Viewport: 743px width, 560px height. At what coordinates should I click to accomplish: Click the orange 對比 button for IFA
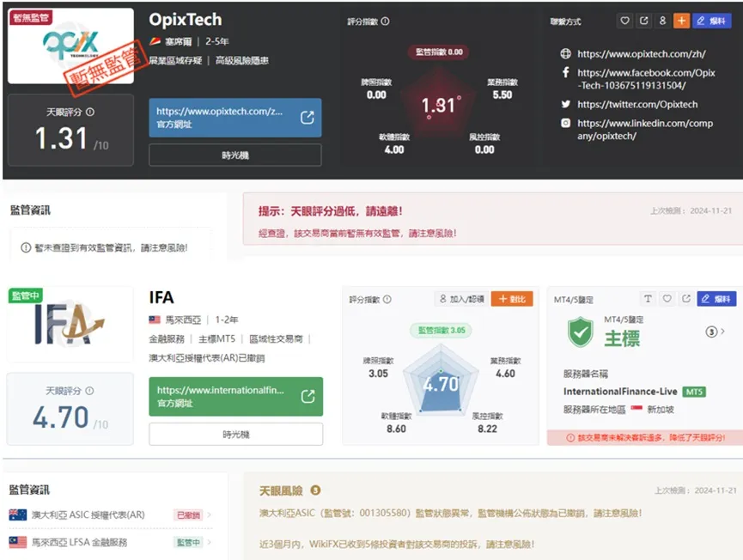512,299
